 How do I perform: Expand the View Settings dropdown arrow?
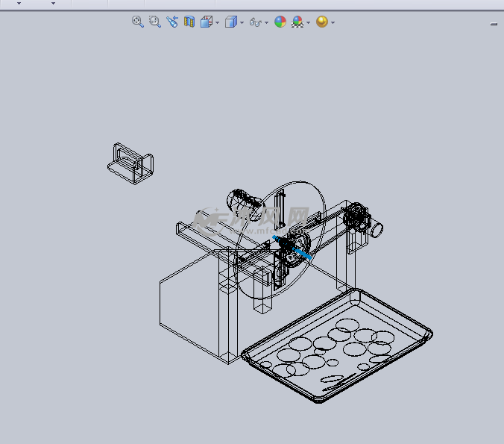[x=333, y=22]
